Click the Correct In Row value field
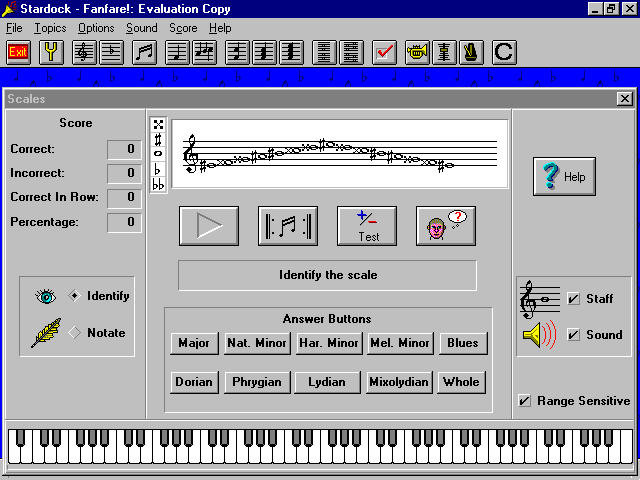This screenshot has height=480, width=640. (x=124, y=198)
